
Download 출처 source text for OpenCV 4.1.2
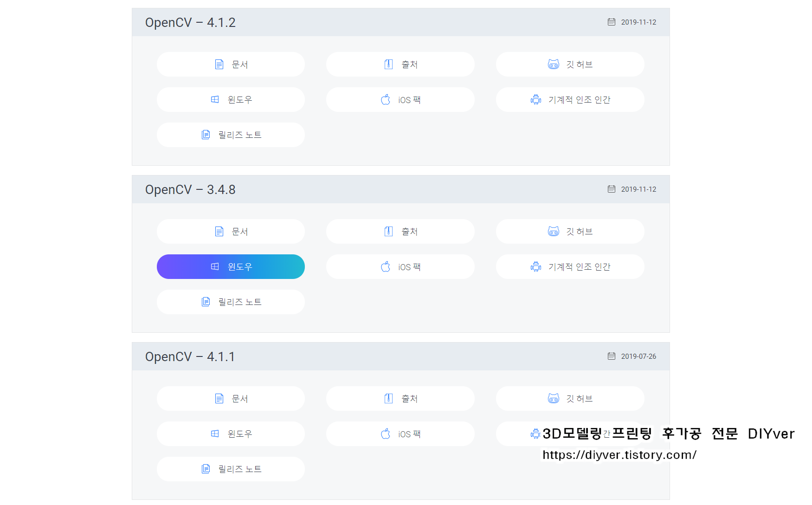pos(410,65)
